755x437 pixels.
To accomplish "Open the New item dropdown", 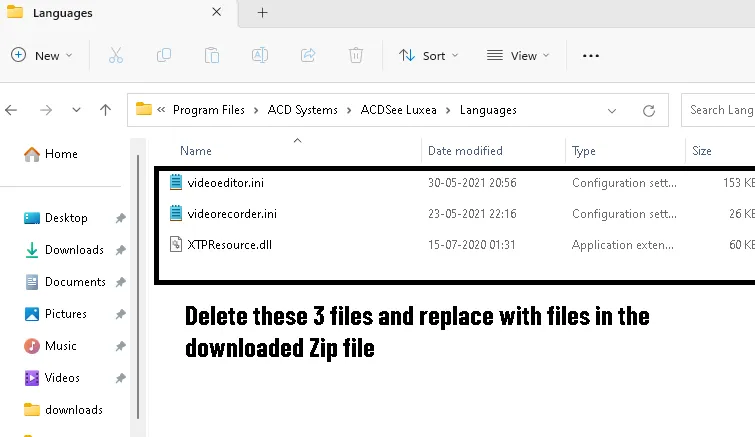I will tap(42, 56).
